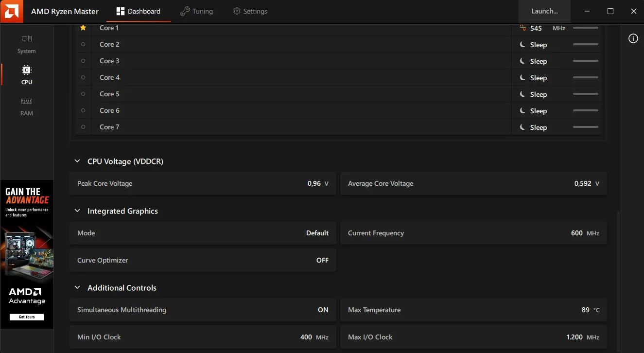Click the Mode Default value
Image resolution: width=644 pixels, height=353 pixels.
pos(317,233)
